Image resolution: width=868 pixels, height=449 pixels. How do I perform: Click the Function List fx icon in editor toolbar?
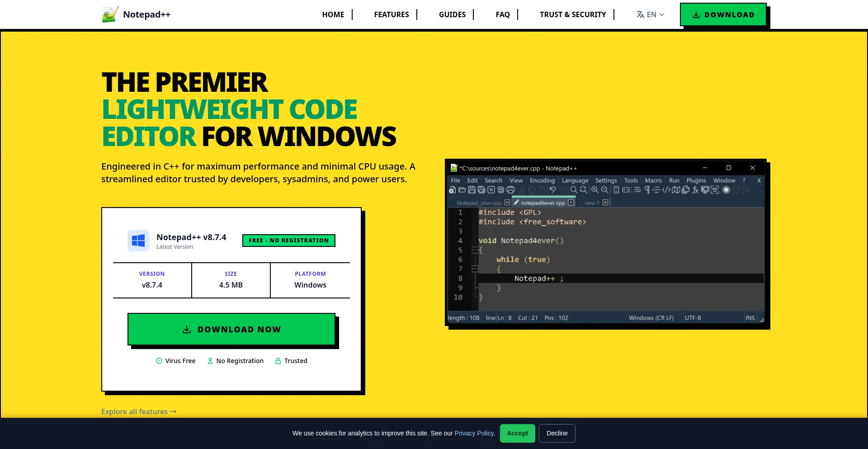(x=695, y=190)
